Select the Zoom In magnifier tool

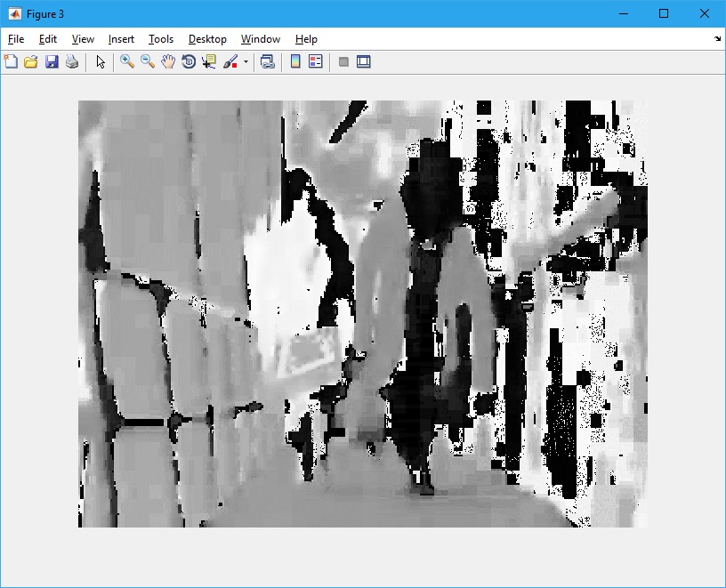[127, 61]
